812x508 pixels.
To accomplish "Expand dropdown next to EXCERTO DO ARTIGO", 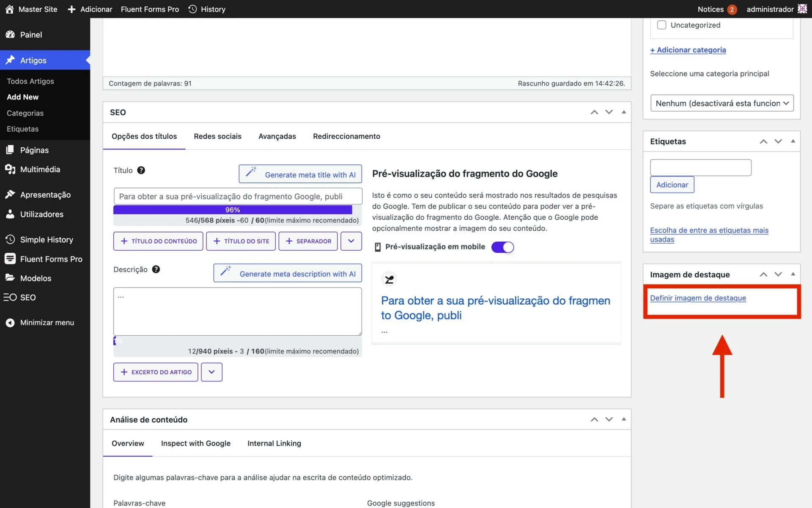I will click(x=211, y=372).
